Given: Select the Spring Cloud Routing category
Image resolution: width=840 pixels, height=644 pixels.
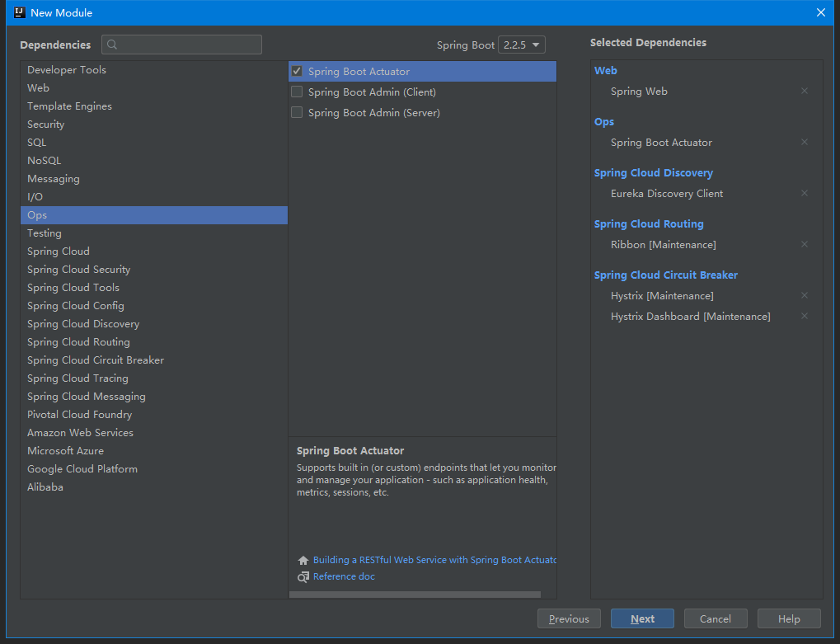Looking at the screenshot, I should click(154, 342).
